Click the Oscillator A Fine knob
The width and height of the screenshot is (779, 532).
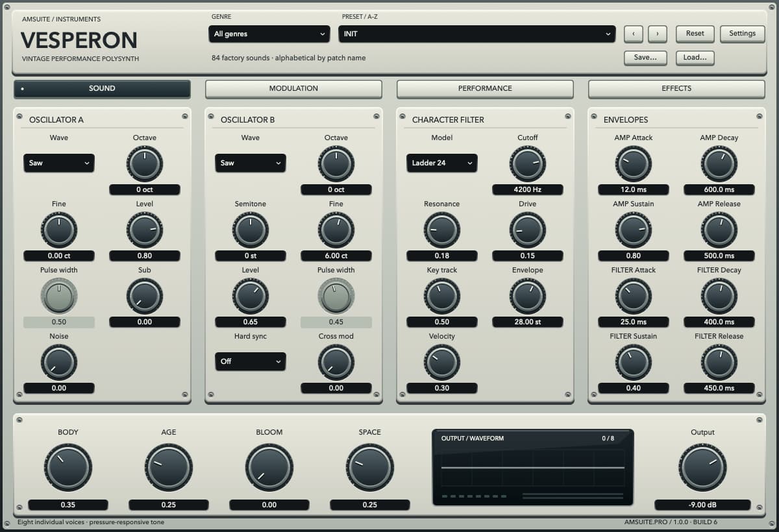click(x=59, y=230)
